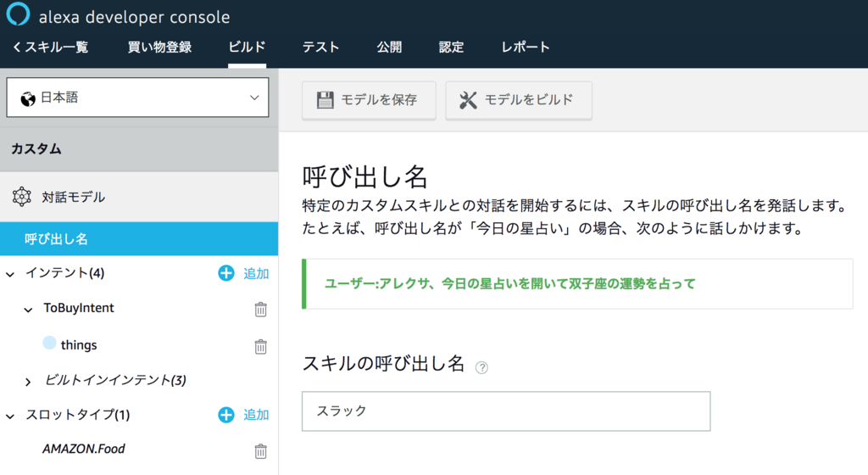
Task: Save the model with モデルを保存
Action: (369, 100)
